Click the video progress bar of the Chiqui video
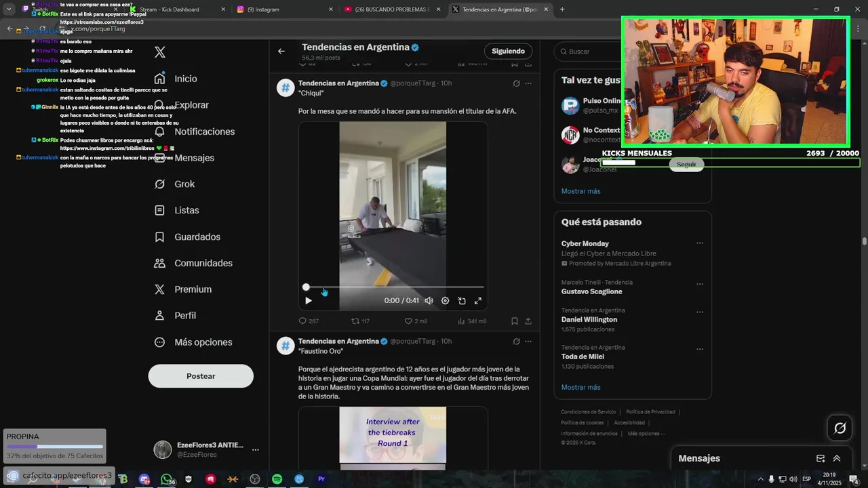Image resolution: width=868 pixels, height=488 pixels. (x=393, y=287)
